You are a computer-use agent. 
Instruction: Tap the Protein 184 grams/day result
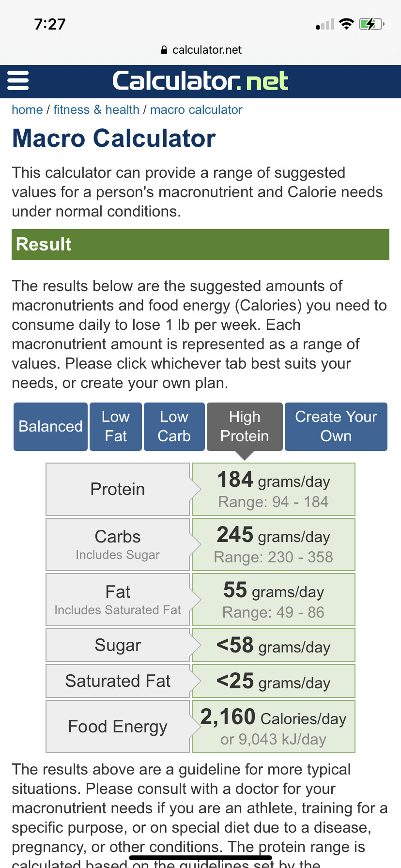click(274, 489)
